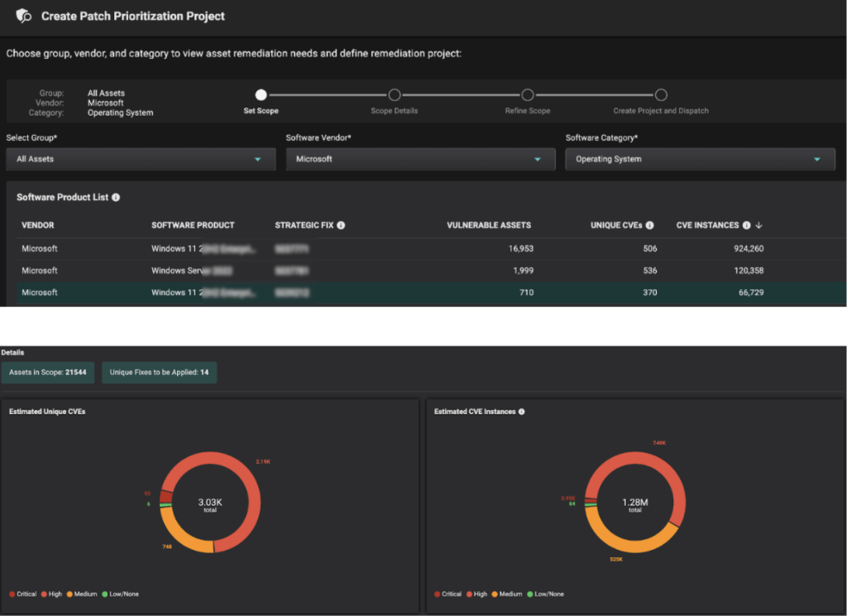Open Software Product List info icon

(x=116, y=198)
